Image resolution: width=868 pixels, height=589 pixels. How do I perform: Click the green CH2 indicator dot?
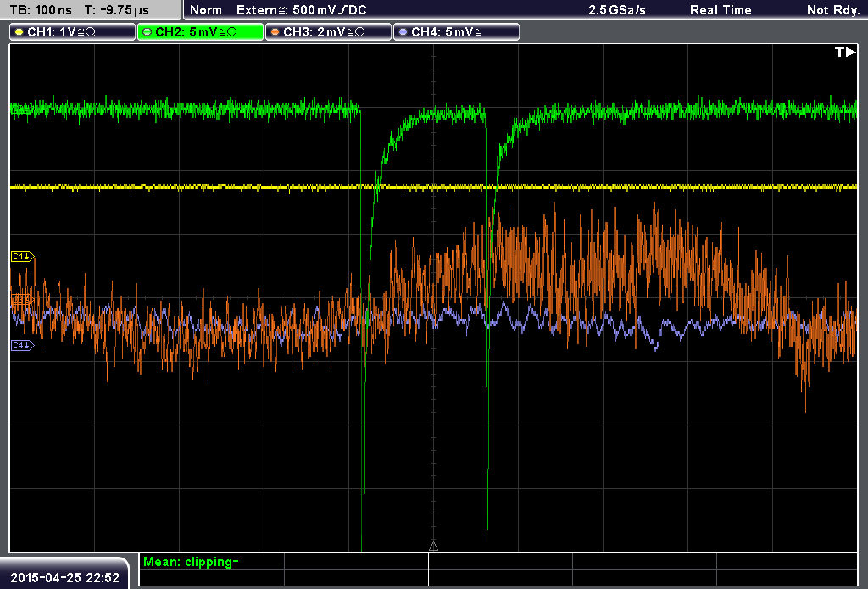(x=147, y=32)
